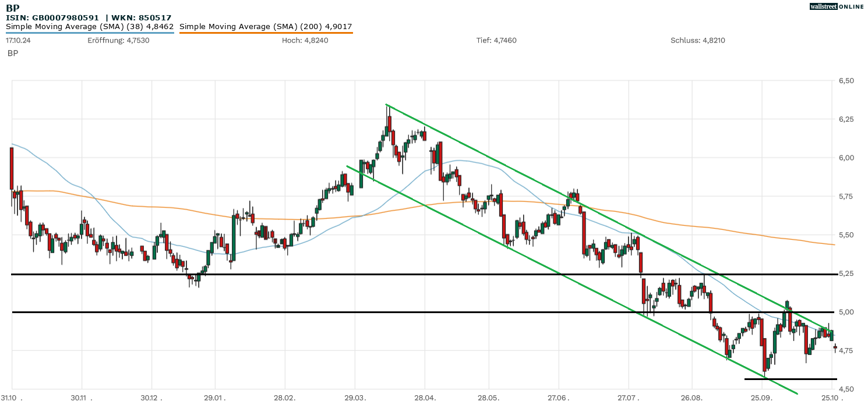Select the SMA (200) legend label
The image size is (868, 401).
266,27
